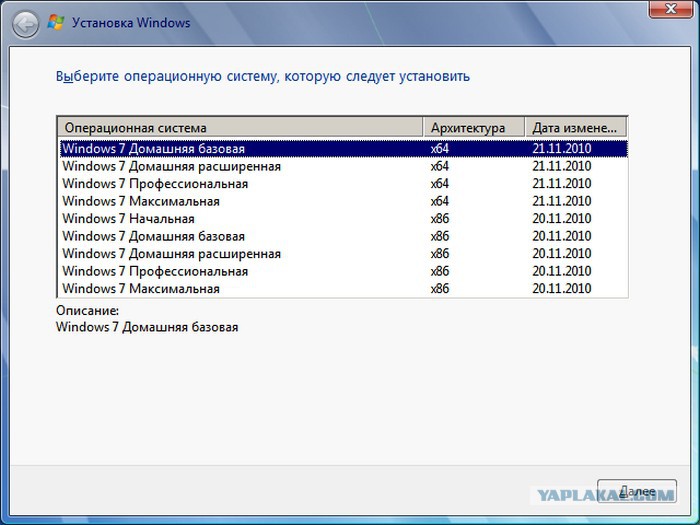Select Windows 7 Начальная x86 row

click(x=343, y=218)
